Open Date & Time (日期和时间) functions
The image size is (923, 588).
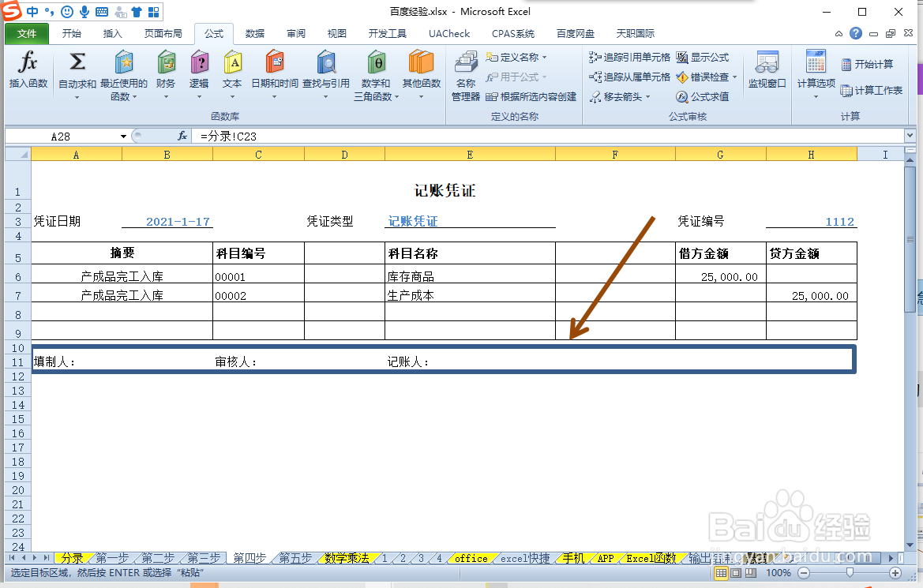(x=274, y=75)
